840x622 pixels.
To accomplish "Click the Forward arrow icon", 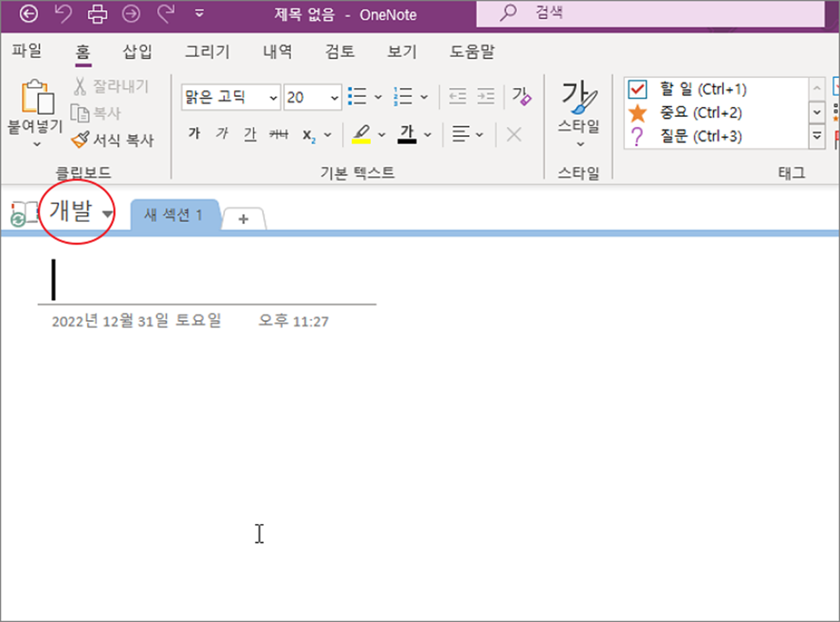I will click(130, 13).
